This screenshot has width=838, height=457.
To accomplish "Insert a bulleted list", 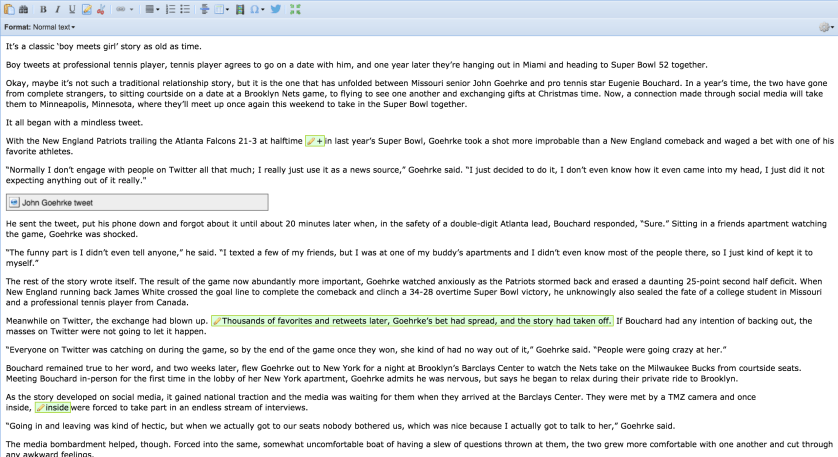I will [x=185, y=9].
